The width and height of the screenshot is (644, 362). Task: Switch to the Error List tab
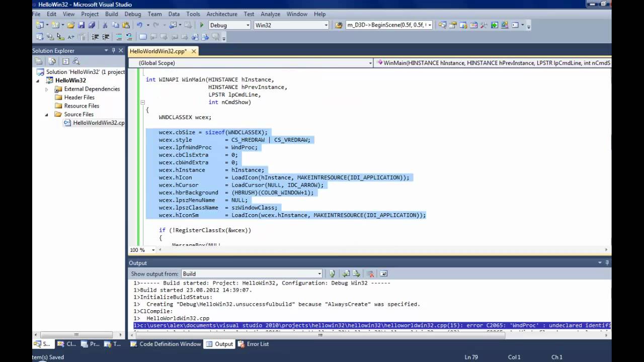coord(253,344)
